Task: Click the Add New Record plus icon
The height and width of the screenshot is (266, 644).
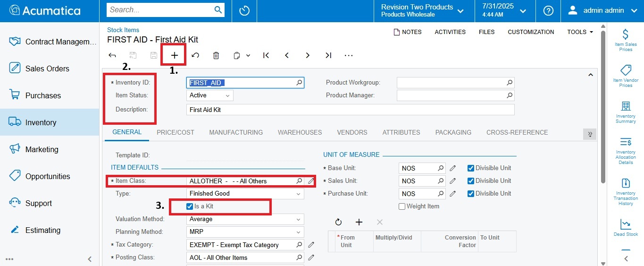Action: 175,55
